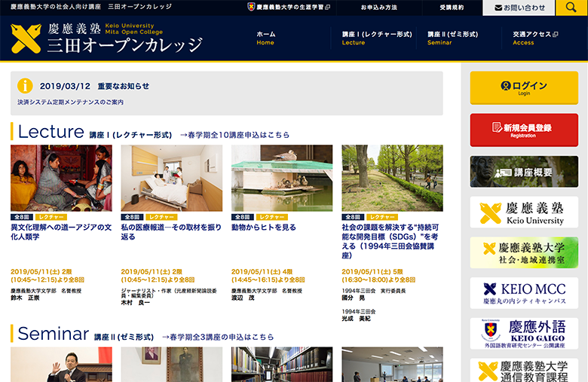The width and height of the screenshot is (588, 382).
Task: Click date 2019/05/11(土) 5限 text
Action: [x=372, y=272]
